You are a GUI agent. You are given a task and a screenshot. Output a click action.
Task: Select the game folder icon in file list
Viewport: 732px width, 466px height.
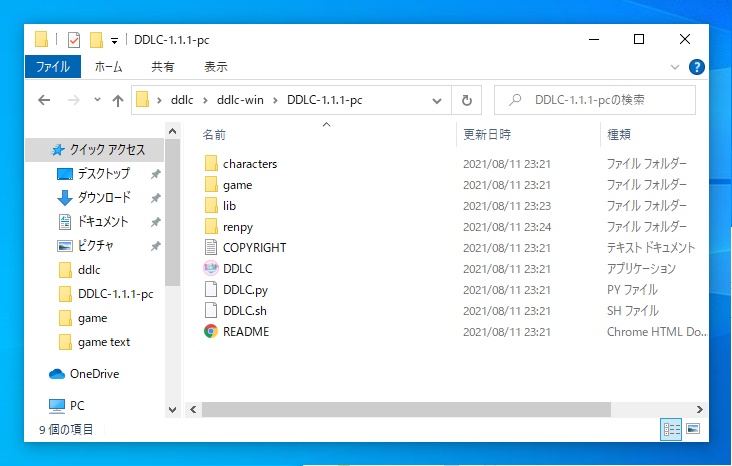[x=211, y=184]
